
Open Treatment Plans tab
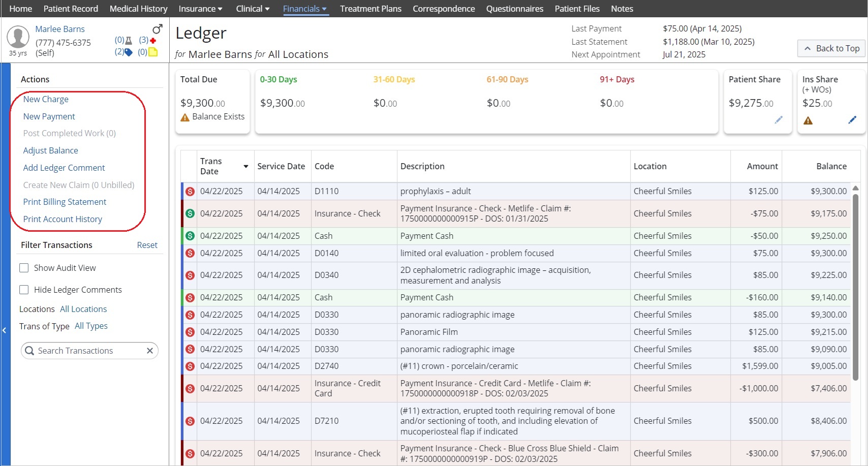click(370, 9)
